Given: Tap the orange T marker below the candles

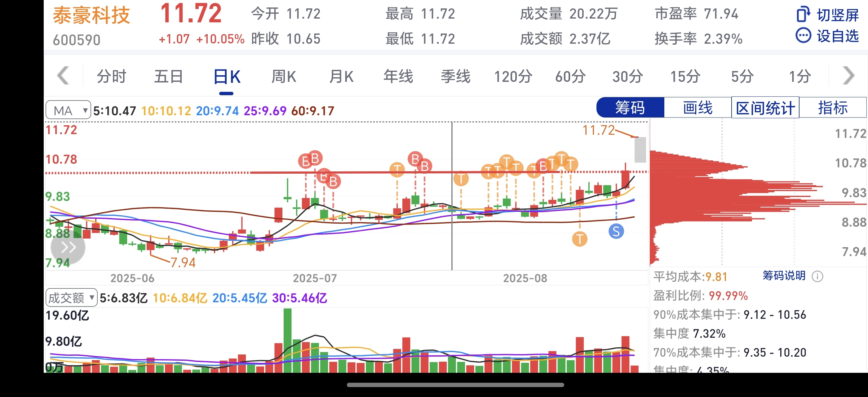Looking at the screenshot, I should click(x=580, y=239).
